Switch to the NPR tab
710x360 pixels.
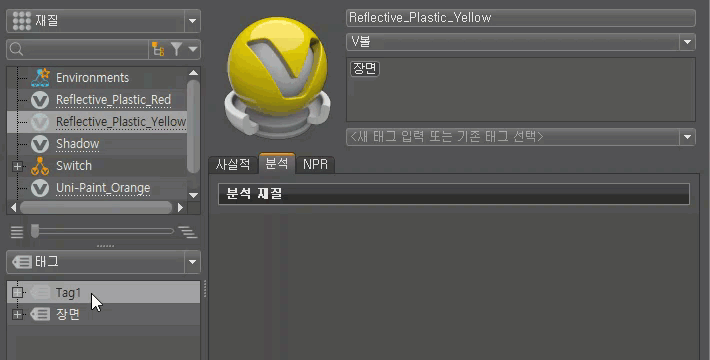click(315, 164)
